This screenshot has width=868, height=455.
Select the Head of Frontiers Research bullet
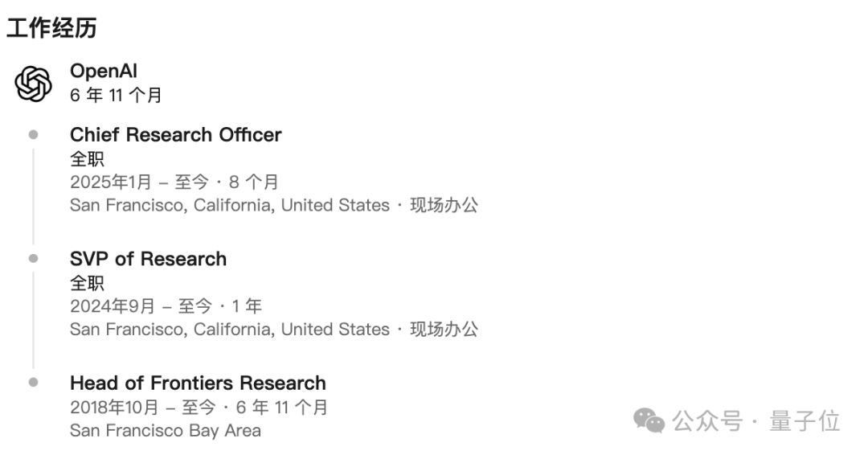pos(33,383)
